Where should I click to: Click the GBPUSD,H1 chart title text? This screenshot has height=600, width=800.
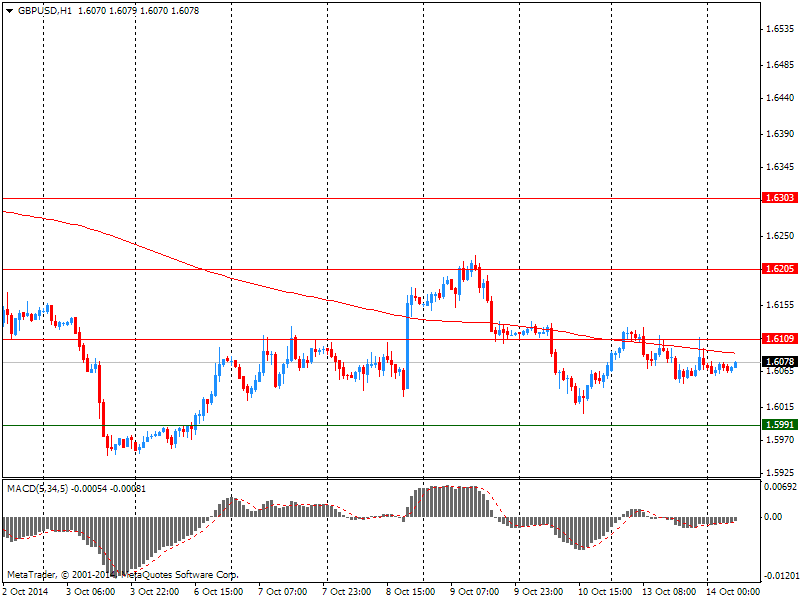[45, 11]
